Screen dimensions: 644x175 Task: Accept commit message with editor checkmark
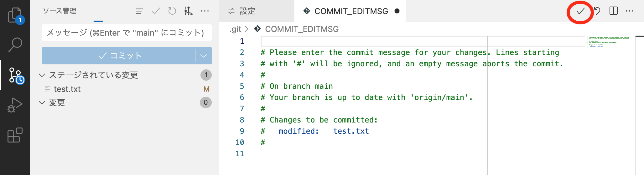click(580, 11)
